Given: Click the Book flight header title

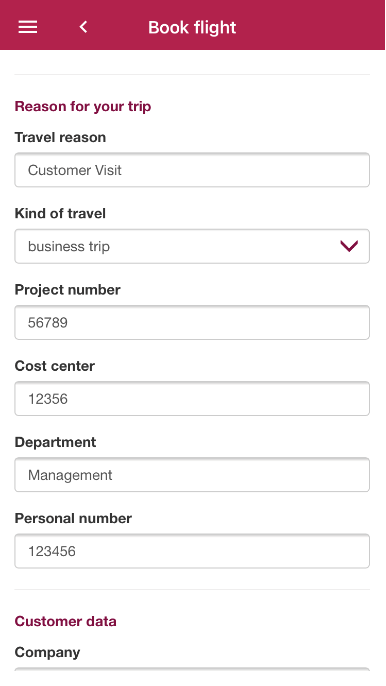Looking at the screenshot, I should pyautogui.click(x=192, y=28).
